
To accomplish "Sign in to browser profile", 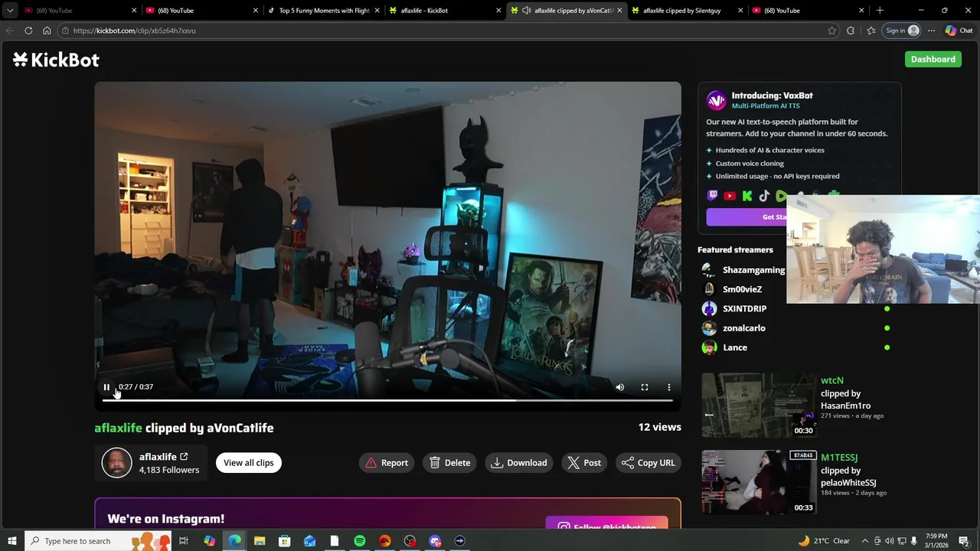I will click(x=903, y=31).
